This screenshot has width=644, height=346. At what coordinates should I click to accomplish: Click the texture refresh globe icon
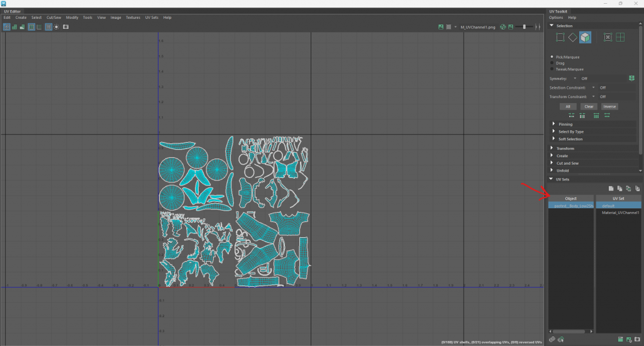(x=502, y=27)
